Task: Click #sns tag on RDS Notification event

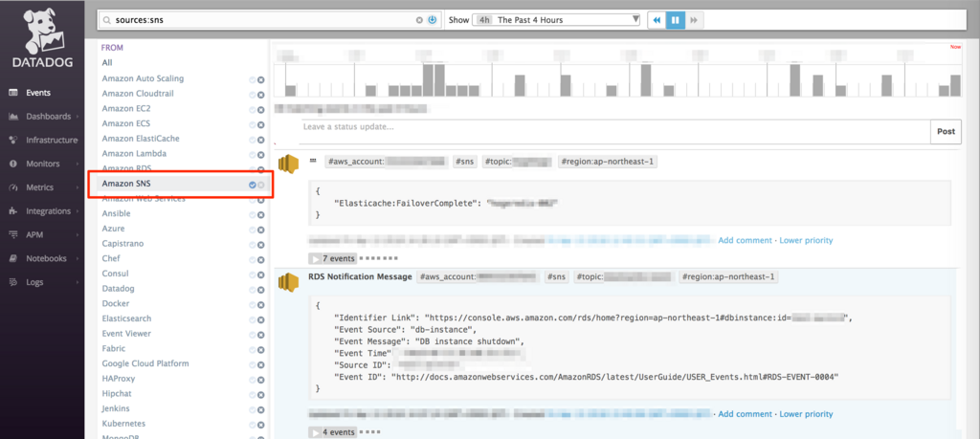Action: (x=557, y=276)
